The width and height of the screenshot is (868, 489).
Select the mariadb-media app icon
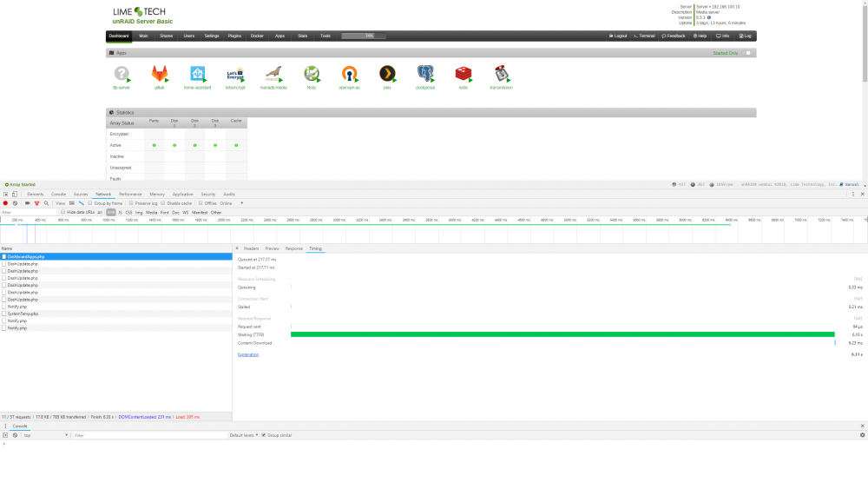point(273,74)
